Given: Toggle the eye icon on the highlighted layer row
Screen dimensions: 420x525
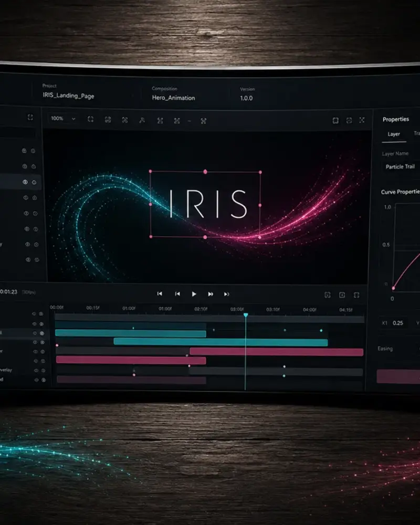Looking at the screenshot, I should point(25,182).
